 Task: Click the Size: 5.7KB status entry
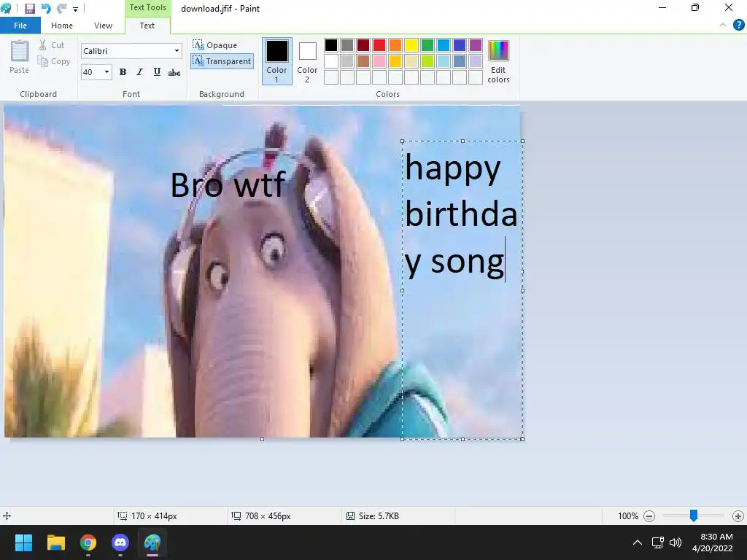[373, 516]
